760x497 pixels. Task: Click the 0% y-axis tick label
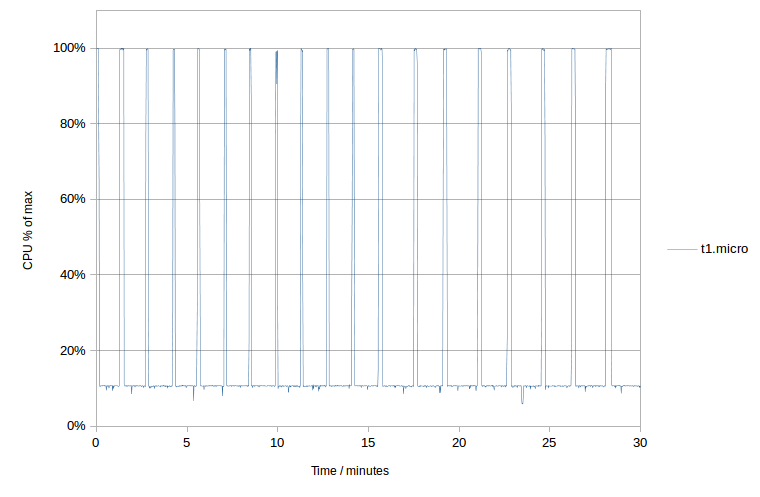tap(75, 426)
